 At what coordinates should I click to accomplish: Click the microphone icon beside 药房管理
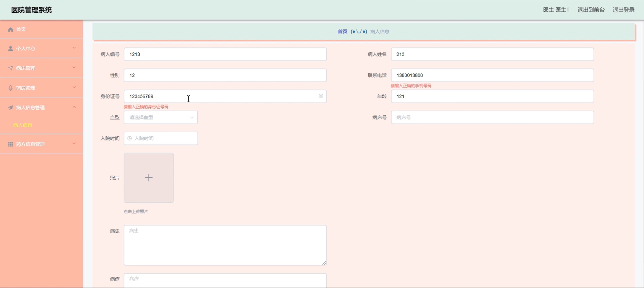pos(10,88)
